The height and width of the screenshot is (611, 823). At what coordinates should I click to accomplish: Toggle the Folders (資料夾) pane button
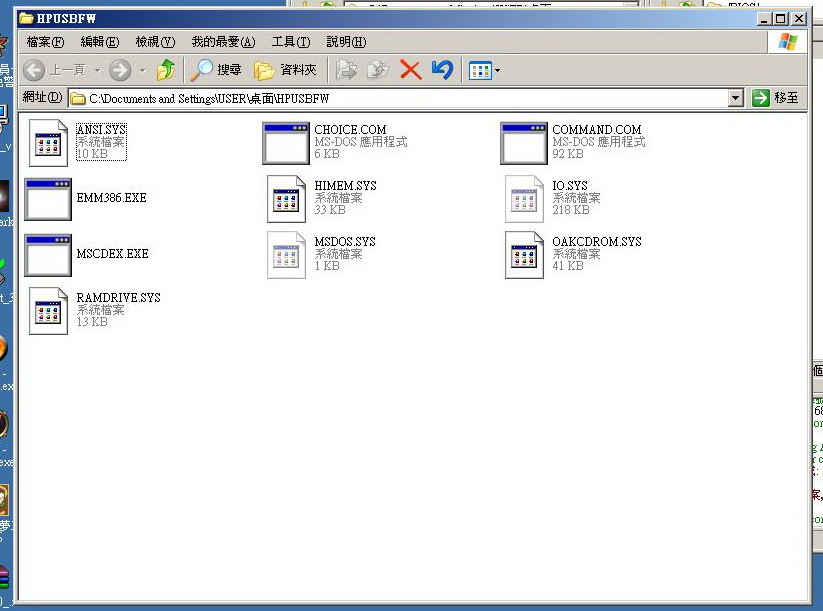tap(286, 70)
